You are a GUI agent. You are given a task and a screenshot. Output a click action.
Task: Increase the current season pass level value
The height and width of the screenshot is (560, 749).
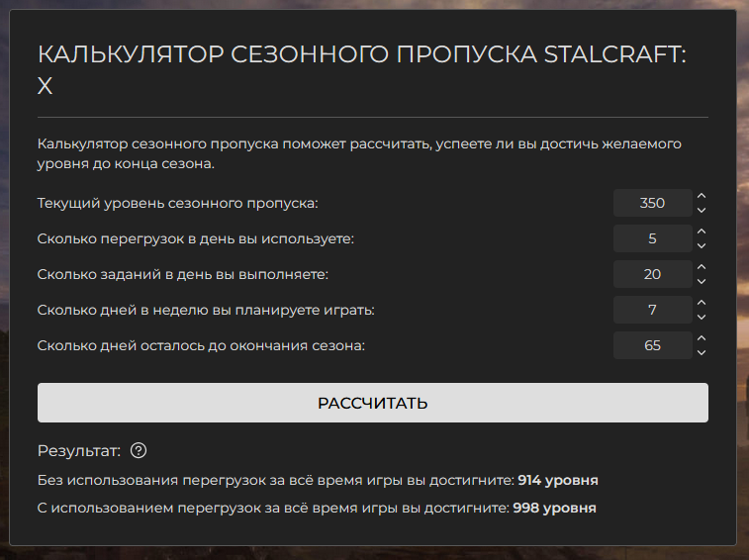tap(702, 196)
